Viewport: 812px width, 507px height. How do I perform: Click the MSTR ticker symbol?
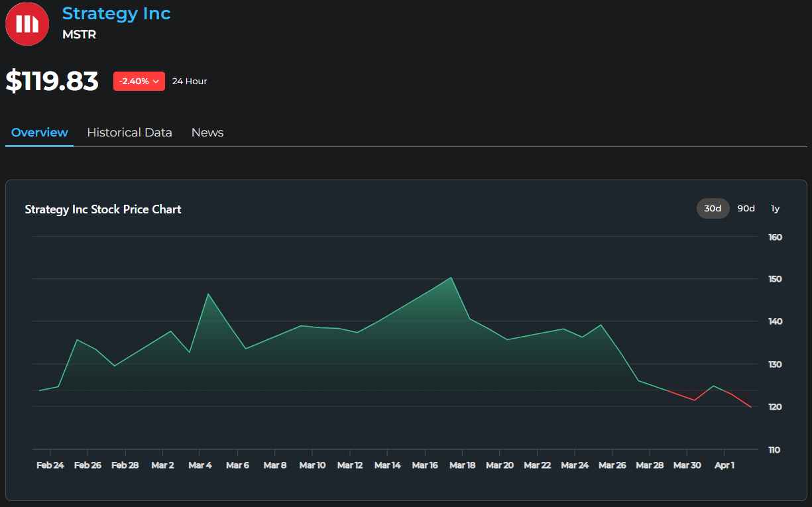click(79, 34)
